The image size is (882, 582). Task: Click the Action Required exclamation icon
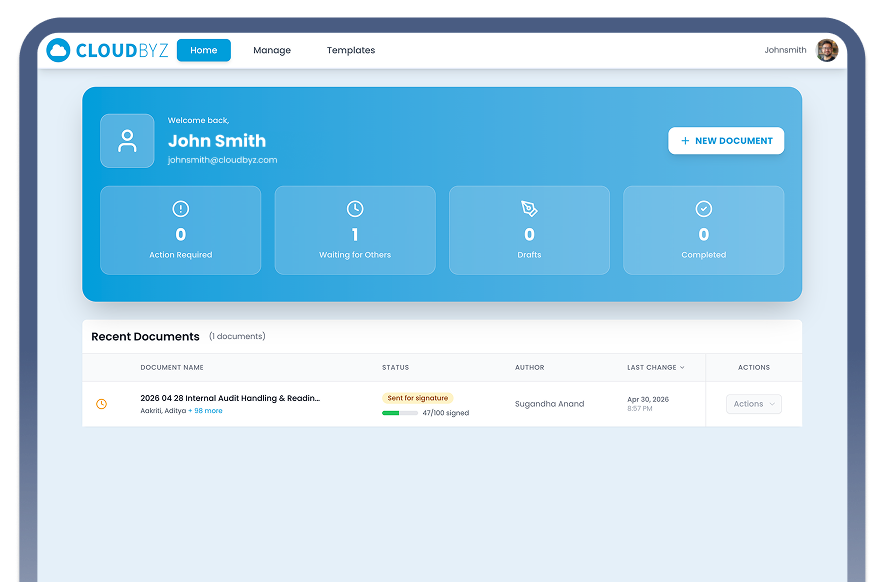[181, 209]
